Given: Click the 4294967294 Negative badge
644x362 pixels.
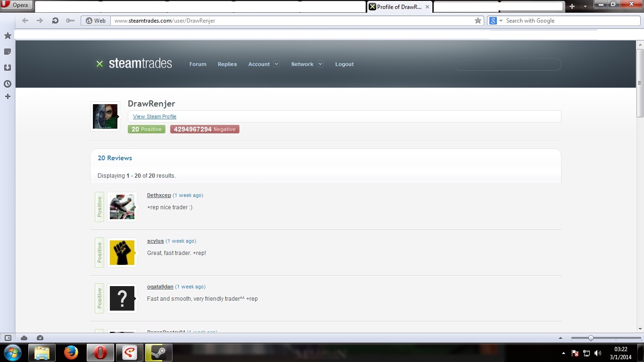Looking at the screenshot, I should pyautogui.click(x=205, y=129).
